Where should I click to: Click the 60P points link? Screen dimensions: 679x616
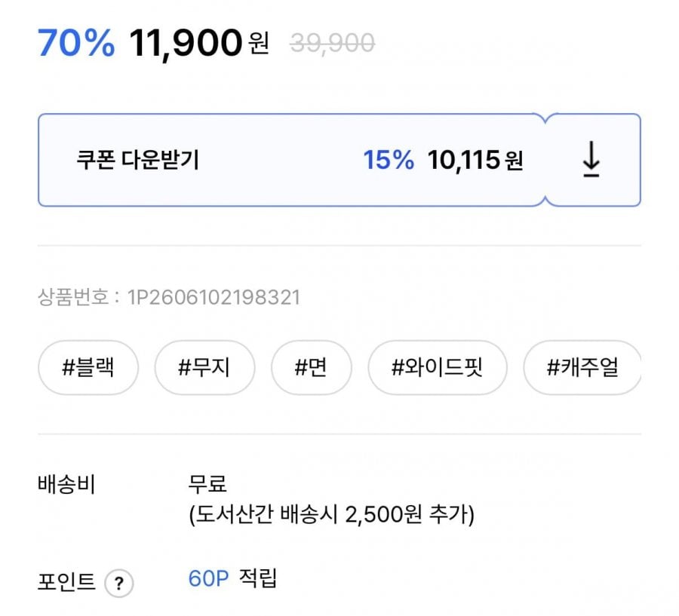coord(209,578)
